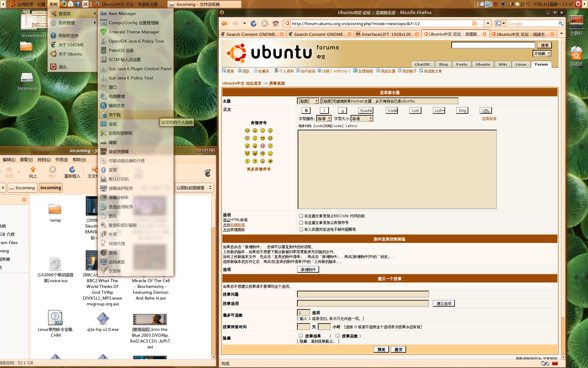Viewport: 588px width, 368px height.
Task: Bookmark page with the star icon
Action: (481, 24)
